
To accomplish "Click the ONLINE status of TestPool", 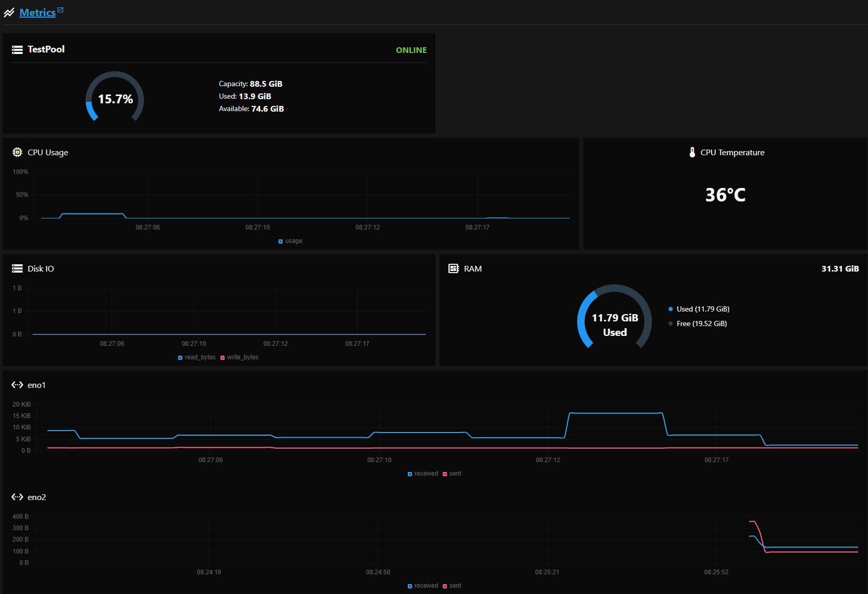I will [x=411, y=50].
